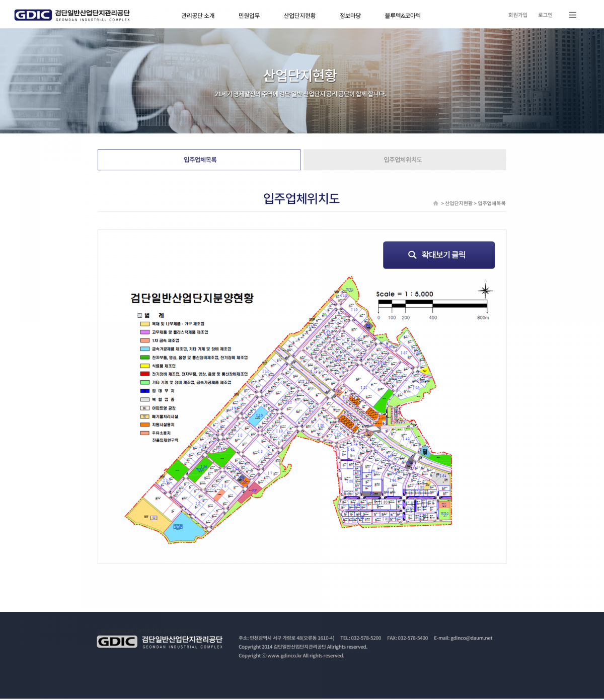This screenshot has width=604, height=700.
Task: Open the 관리공단 소개 menu
Action: click(198, 16)
